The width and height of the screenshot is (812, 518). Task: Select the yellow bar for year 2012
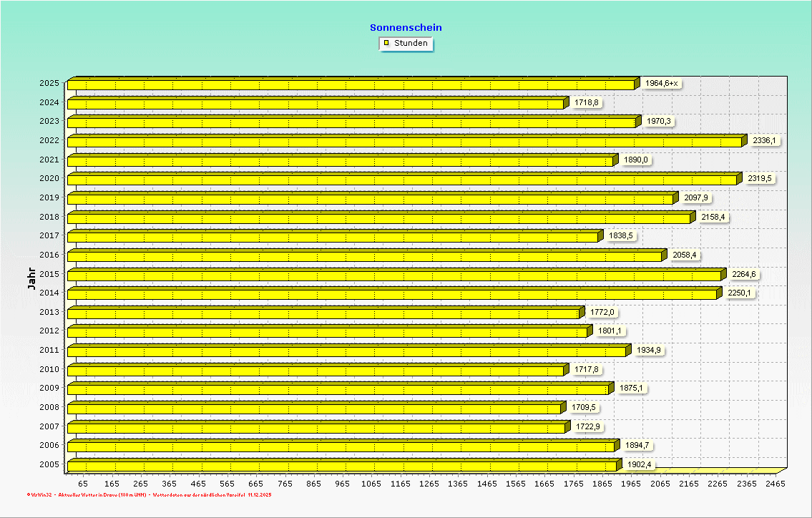pos(326,333)
